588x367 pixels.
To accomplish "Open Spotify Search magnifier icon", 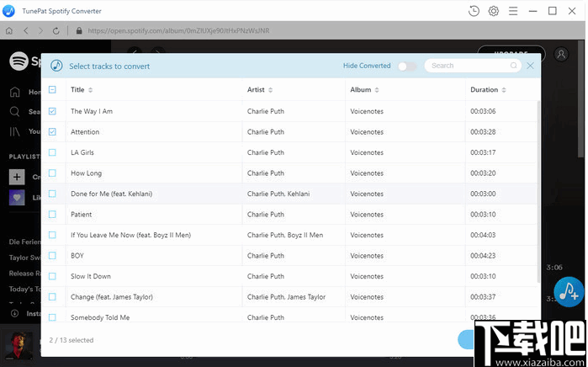I will (x=14, y=111).
